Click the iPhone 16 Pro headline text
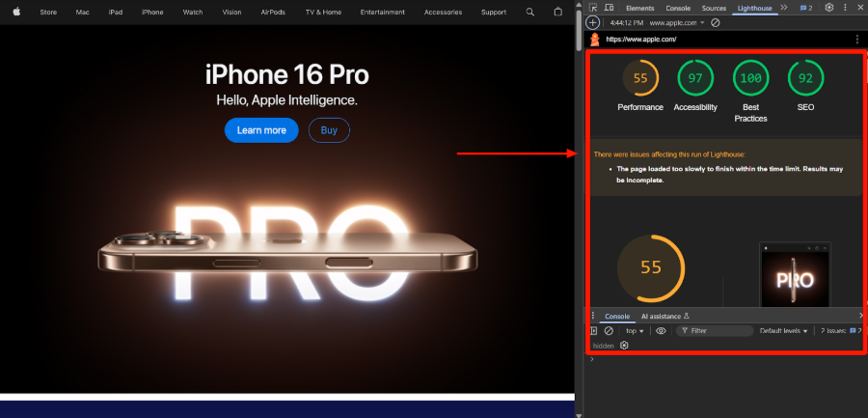 pos(286,75)
